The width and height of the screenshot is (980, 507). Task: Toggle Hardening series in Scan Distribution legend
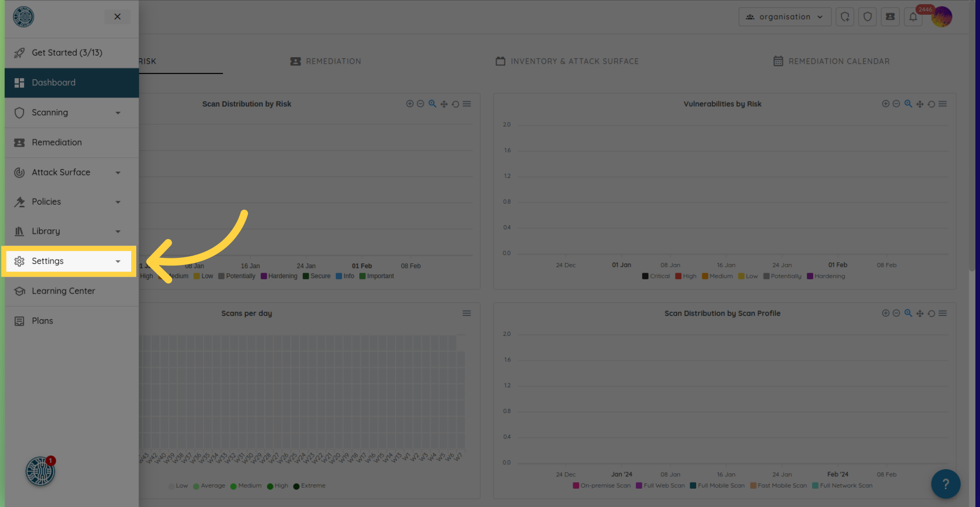[x=279, y=276]
